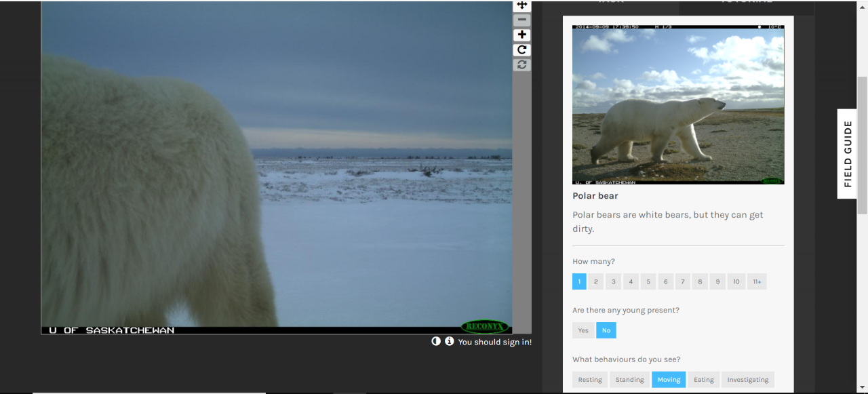Zoom out of the camera image
Viewport: 868px width, 394px height.
521,20
